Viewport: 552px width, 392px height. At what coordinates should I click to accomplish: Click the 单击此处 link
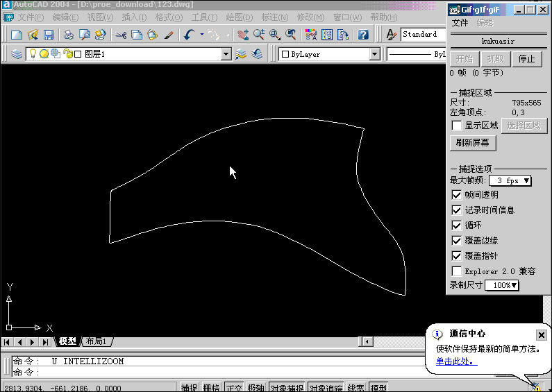tap(457, 361)
